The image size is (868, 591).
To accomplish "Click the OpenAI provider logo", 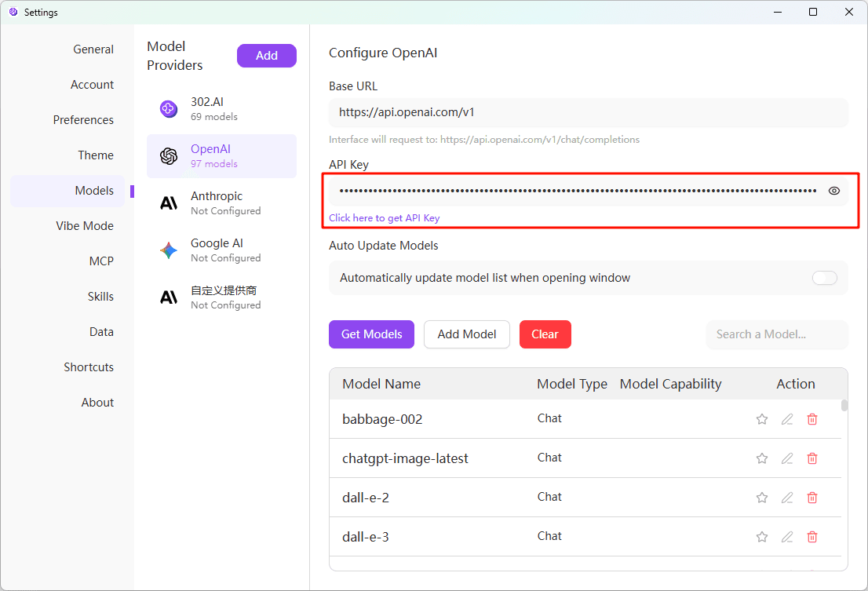I will pos(168,156).
